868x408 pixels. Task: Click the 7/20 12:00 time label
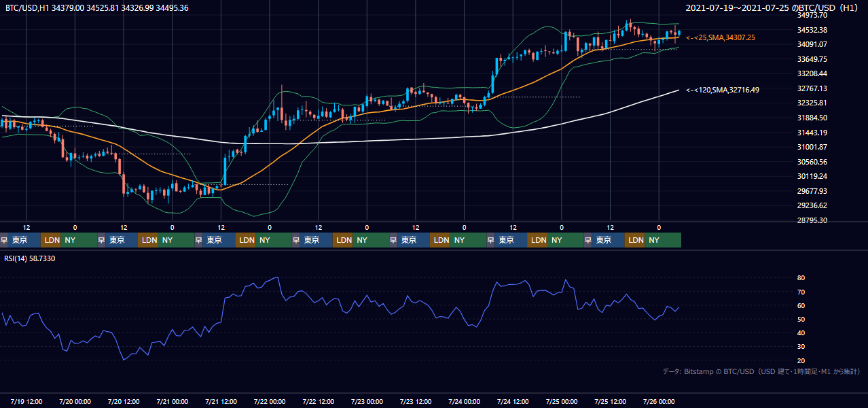coord(124,401)
